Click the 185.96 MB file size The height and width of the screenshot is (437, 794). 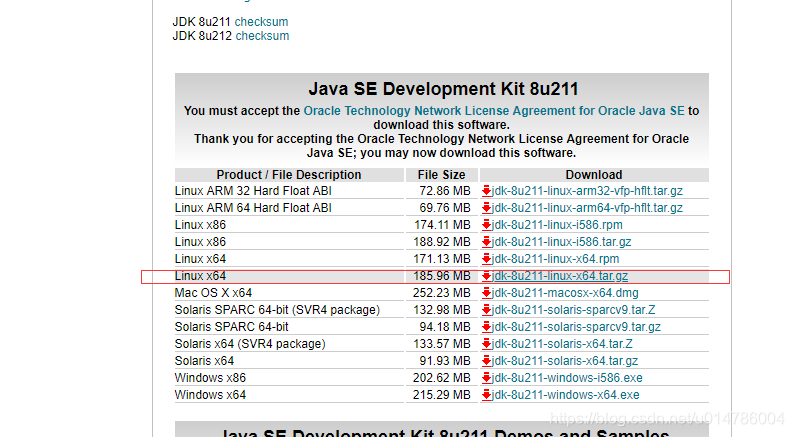(x=442, y=276)
